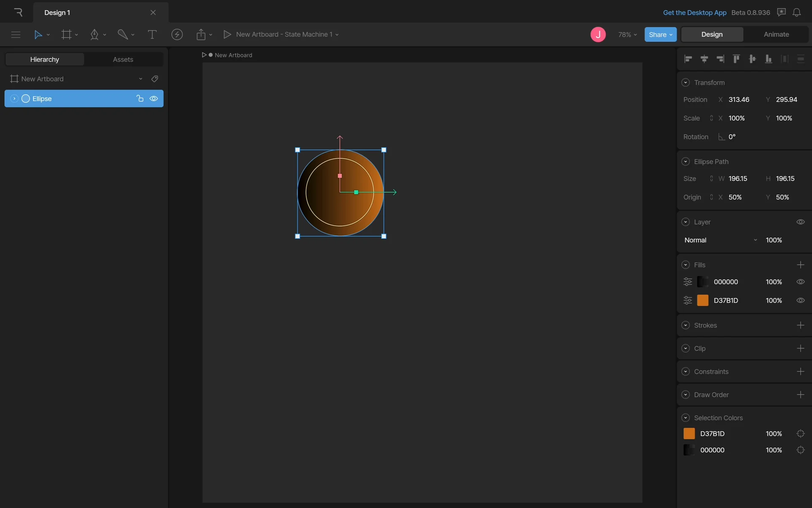The image size is (812, 508).
Task: Select the Artboard tool
Action: (66, 34)
